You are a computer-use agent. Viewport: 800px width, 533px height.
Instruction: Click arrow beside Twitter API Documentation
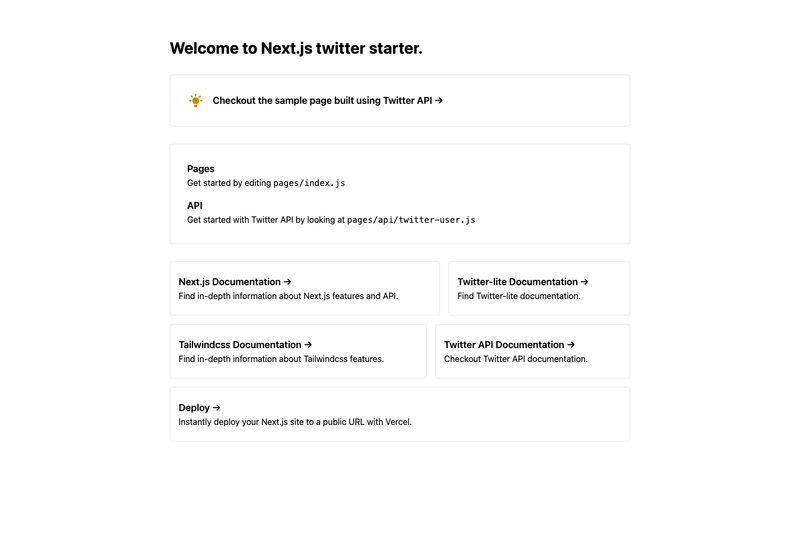click(x=571, y=345)
